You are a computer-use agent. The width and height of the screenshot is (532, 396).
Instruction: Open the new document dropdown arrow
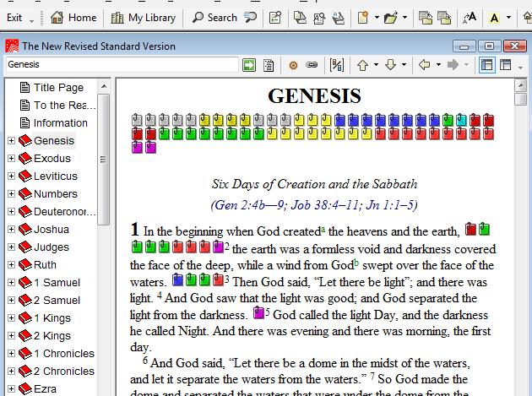[377, 17]
